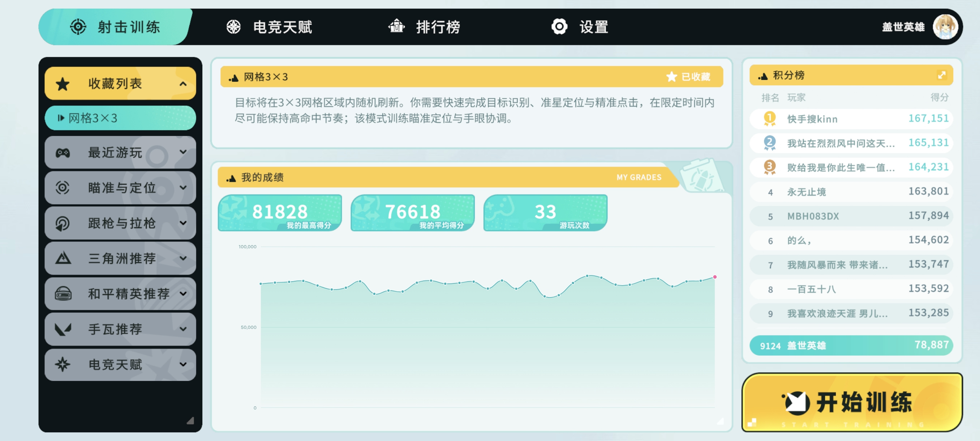Expand the 三角洲推荐 chevron
The width and height of the screenshot is (980, 441).
tap(183, 258)
